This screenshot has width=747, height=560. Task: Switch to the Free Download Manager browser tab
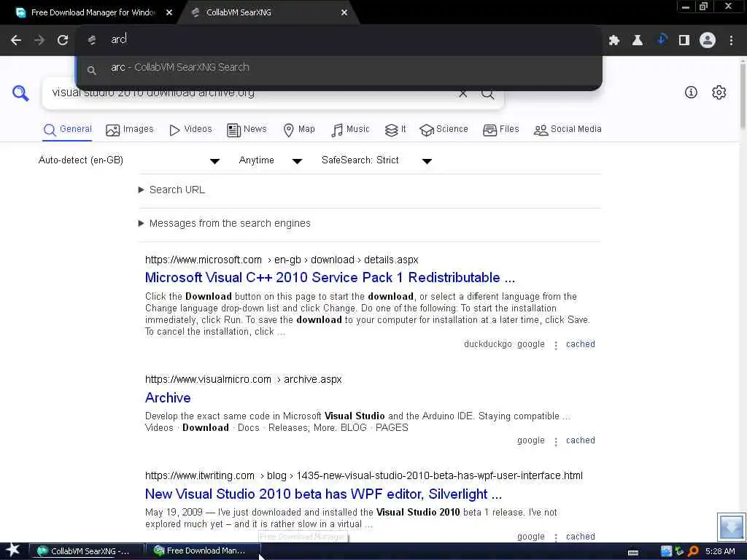[x=93, y=12]
